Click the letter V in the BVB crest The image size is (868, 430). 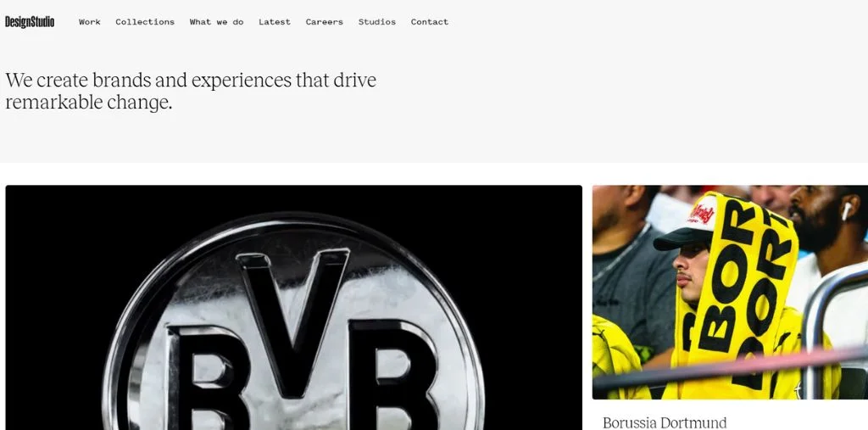(292, 321)
